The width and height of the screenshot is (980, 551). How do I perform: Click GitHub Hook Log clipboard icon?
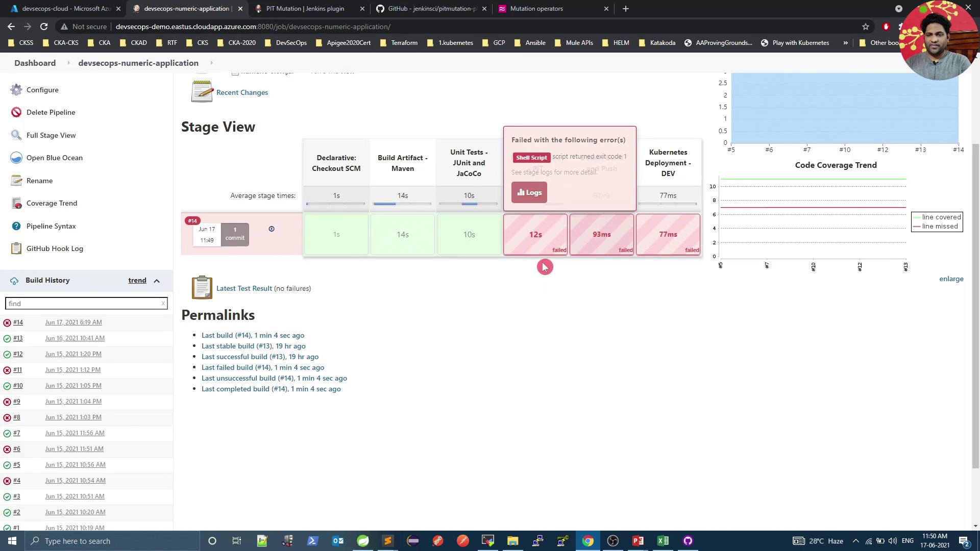[16, 248]
